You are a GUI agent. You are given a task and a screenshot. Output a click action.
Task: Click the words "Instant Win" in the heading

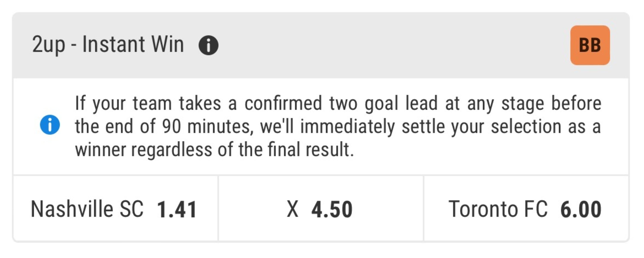[133, 45]
